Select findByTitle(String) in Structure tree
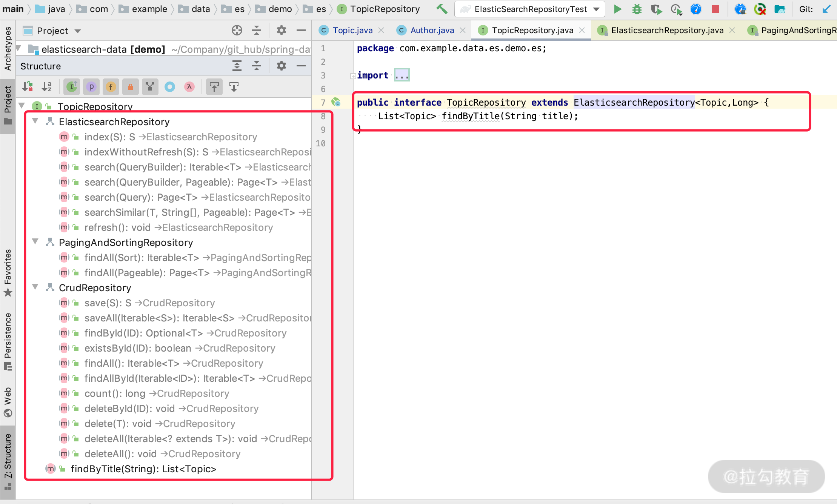 pyautogui.click(x=143, y=469)
